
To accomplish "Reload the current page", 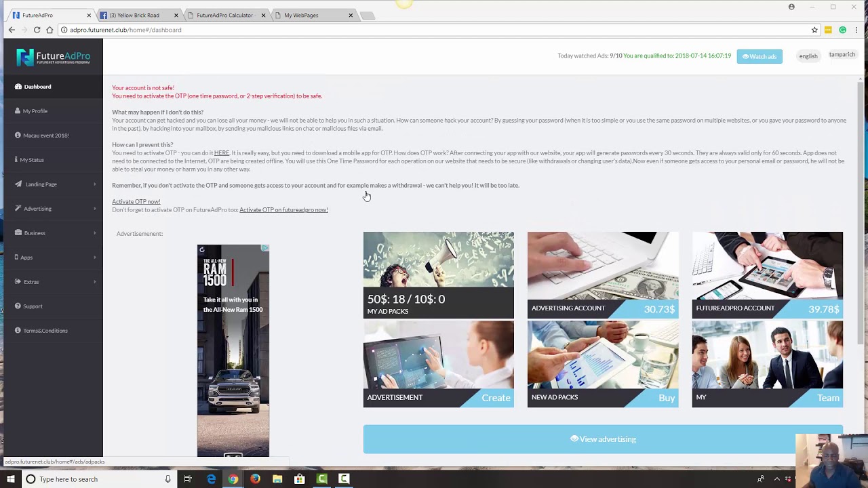I will pos(37,30).
